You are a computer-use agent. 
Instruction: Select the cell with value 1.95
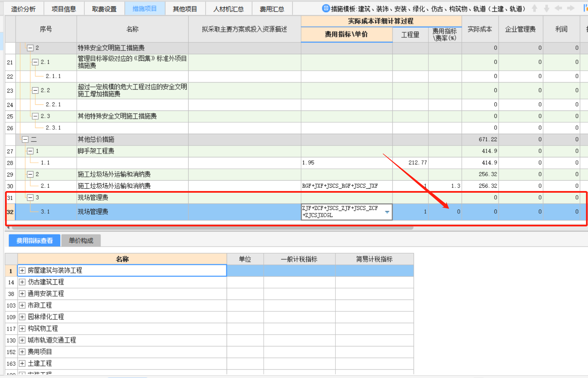pos(347,163)
